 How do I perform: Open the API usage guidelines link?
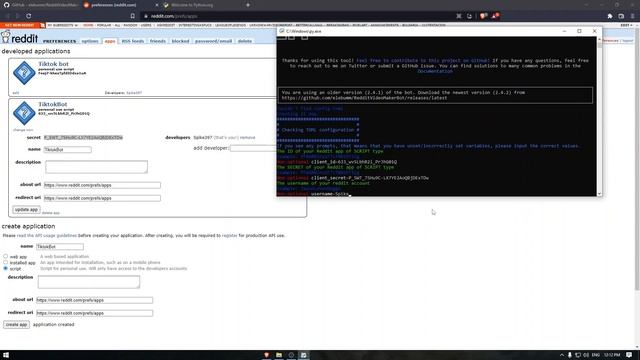(x=47, y=236)
